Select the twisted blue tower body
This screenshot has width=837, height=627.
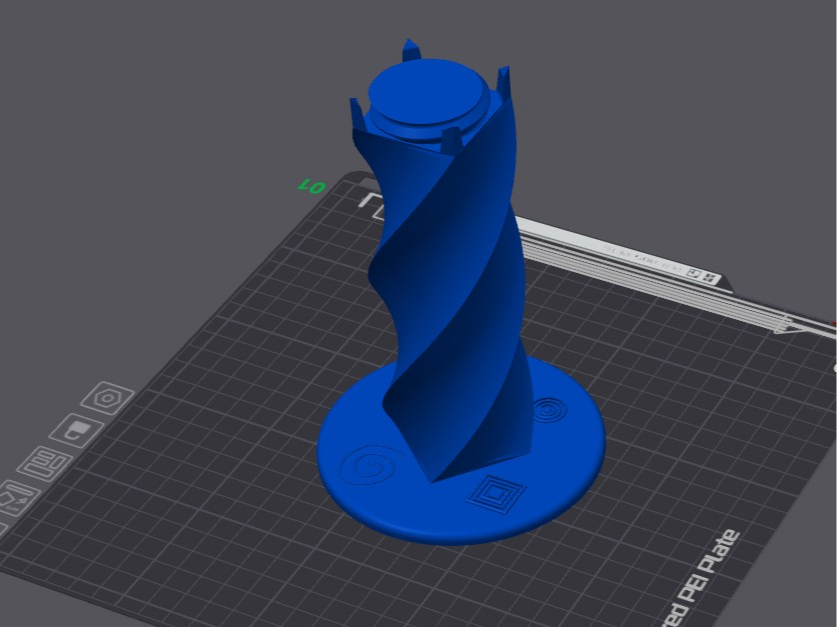point(454,299)
